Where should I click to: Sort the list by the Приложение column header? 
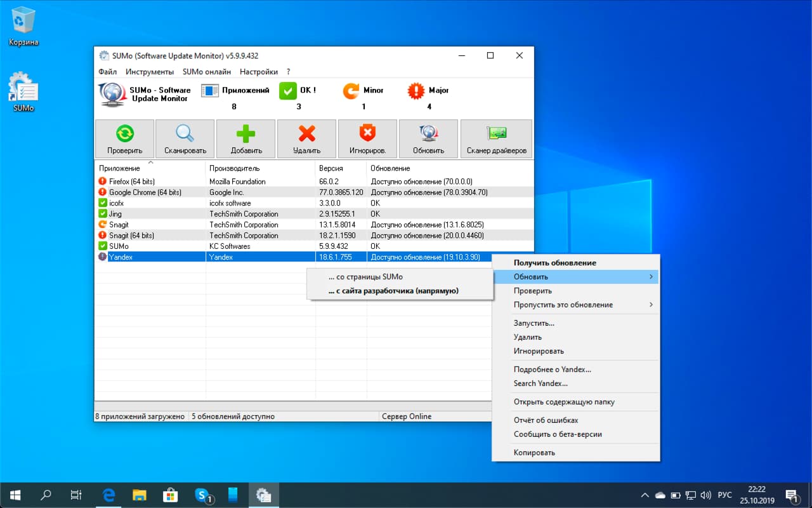pyautogui.click(x=120, y=168)
